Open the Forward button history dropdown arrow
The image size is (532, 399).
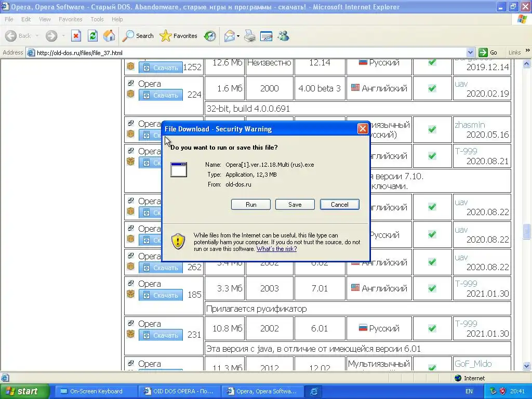click(x=63, y=36)
